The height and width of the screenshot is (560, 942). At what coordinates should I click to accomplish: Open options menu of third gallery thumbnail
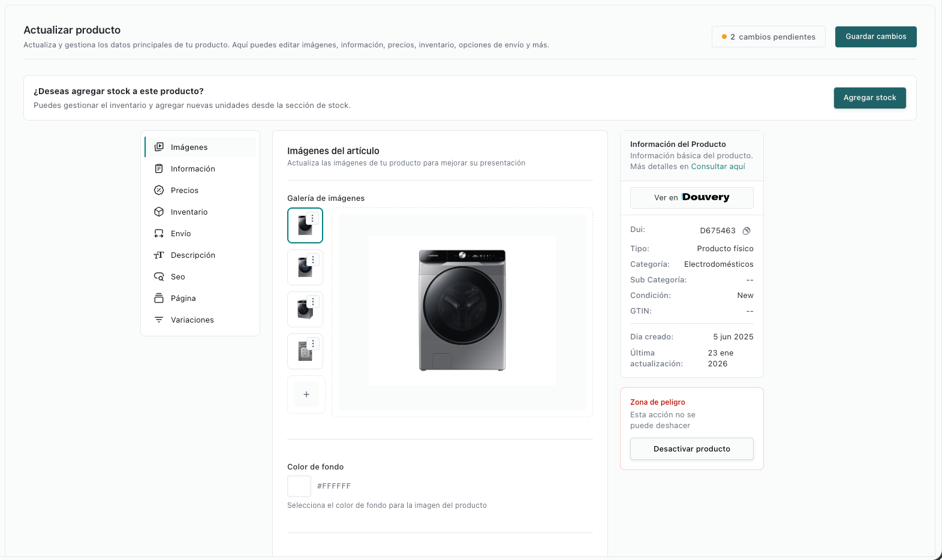coord(313,302)
